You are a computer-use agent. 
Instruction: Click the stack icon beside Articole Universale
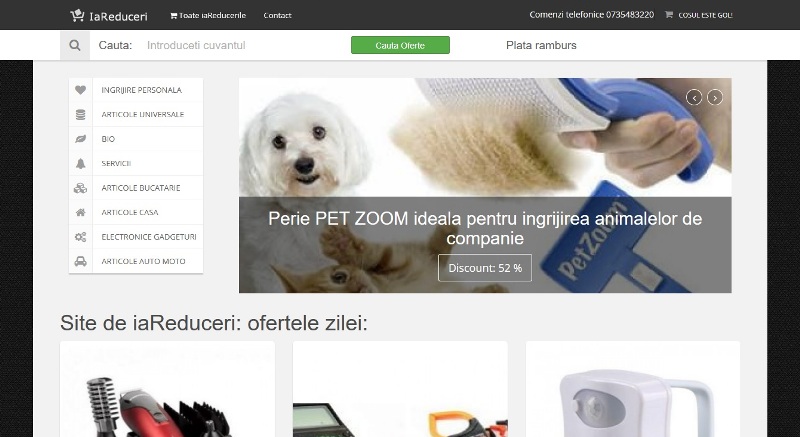(81, 115)
